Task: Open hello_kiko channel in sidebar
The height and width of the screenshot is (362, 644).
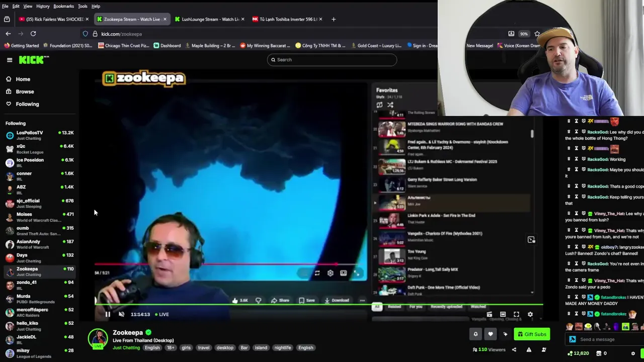Action: click(x=39, y=326)
